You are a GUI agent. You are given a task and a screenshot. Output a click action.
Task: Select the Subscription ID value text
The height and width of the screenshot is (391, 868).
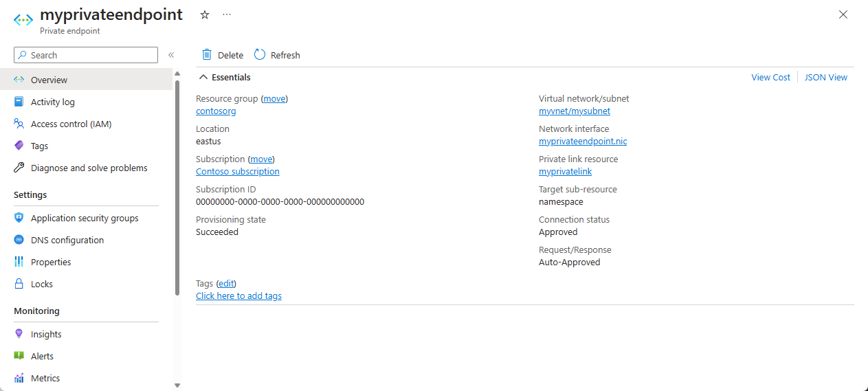click(280, 201)
